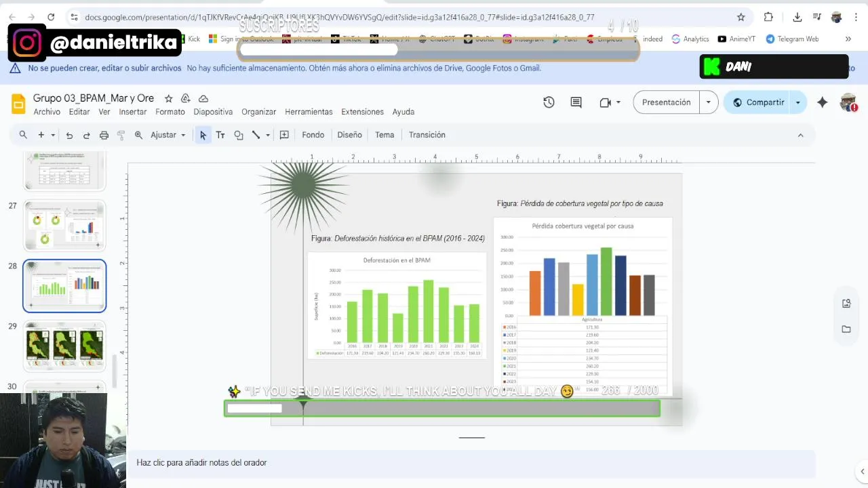Expand the Presentación options dropdown
This screenshot has height=488, width=868.
pos(709,102)
